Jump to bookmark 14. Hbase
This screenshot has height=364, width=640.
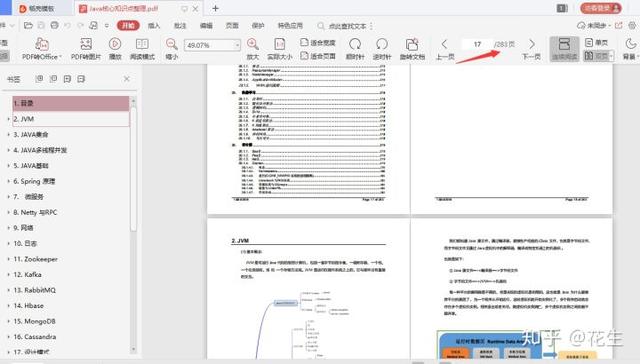(x=28, y=306)
